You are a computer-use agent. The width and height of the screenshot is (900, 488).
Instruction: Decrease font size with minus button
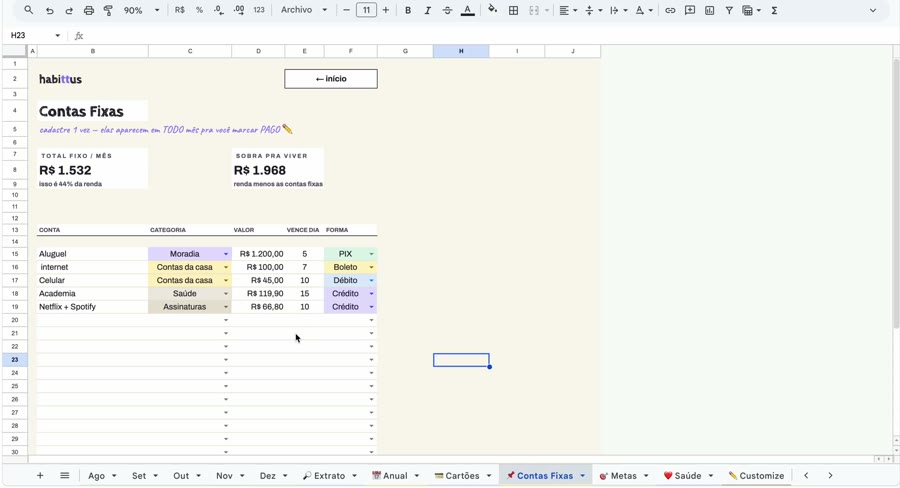coord(346,10)
